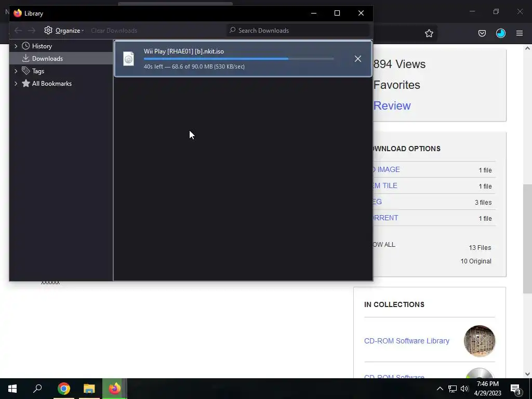Click the Library back arrow

coord(18,31)
